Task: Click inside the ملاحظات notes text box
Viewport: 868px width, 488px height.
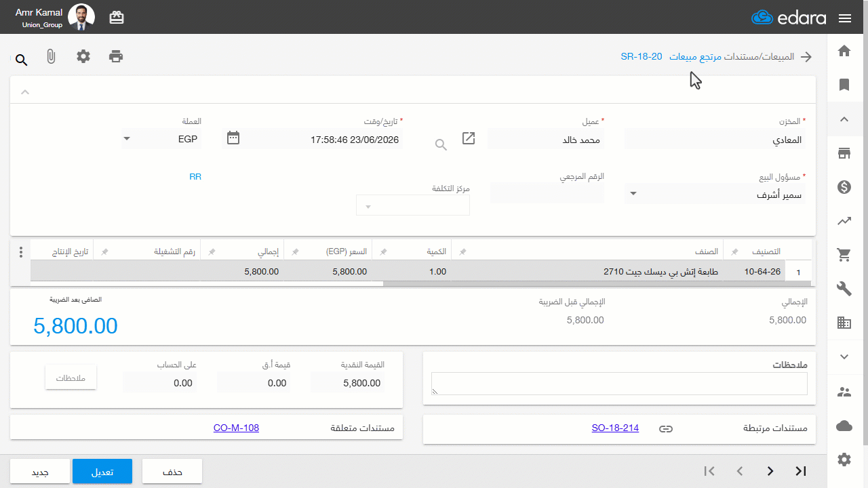Action: [x=619, y=384]
